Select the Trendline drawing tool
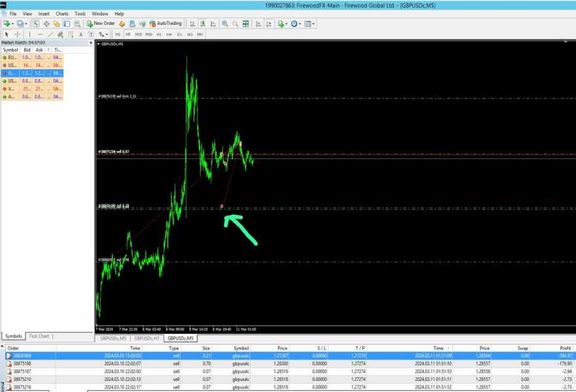Image resolution: width=576 pixels, height=392 pixels. [x=50, y=34]
